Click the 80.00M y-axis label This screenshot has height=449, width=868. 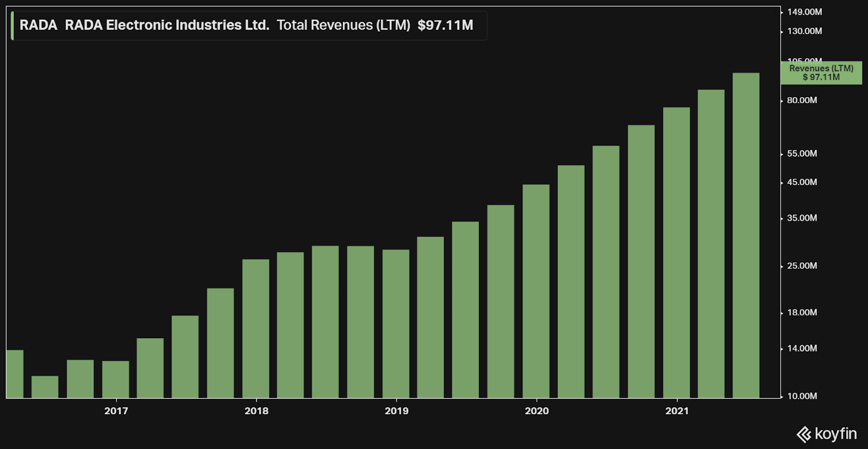(802, 100)
